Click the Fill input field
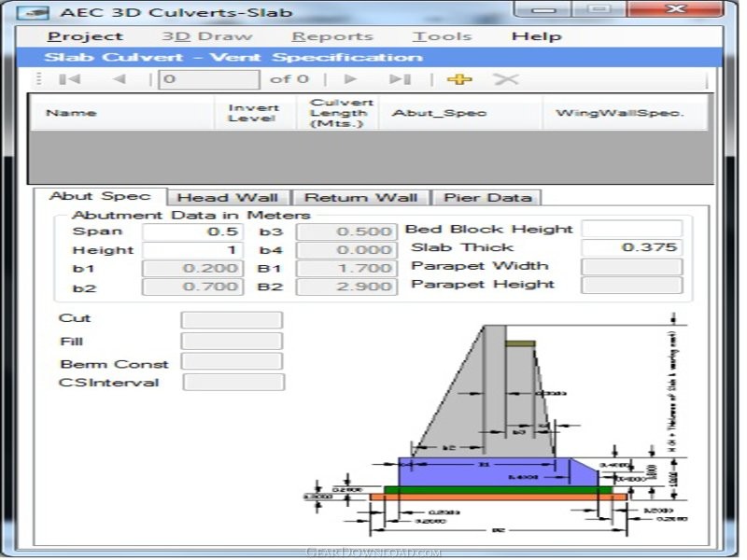Screen dimensions: 747x560 click(x=232, y=341)
